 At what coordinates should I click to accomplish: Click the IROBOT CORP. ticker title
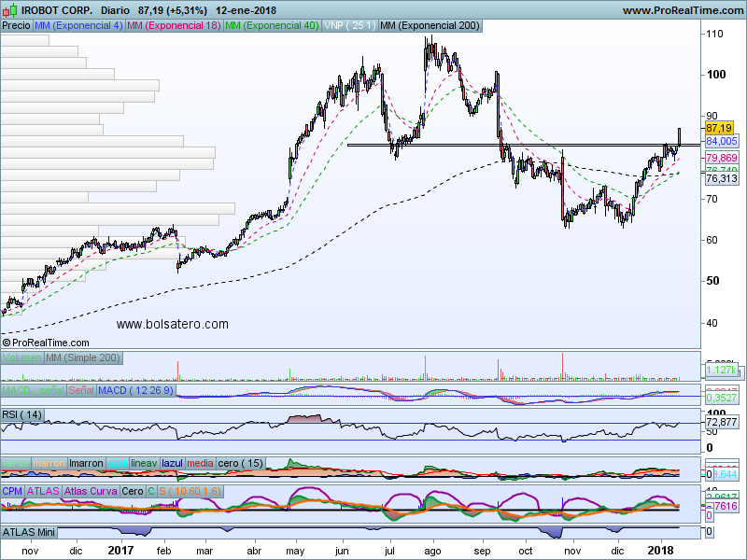pos(57,10)
